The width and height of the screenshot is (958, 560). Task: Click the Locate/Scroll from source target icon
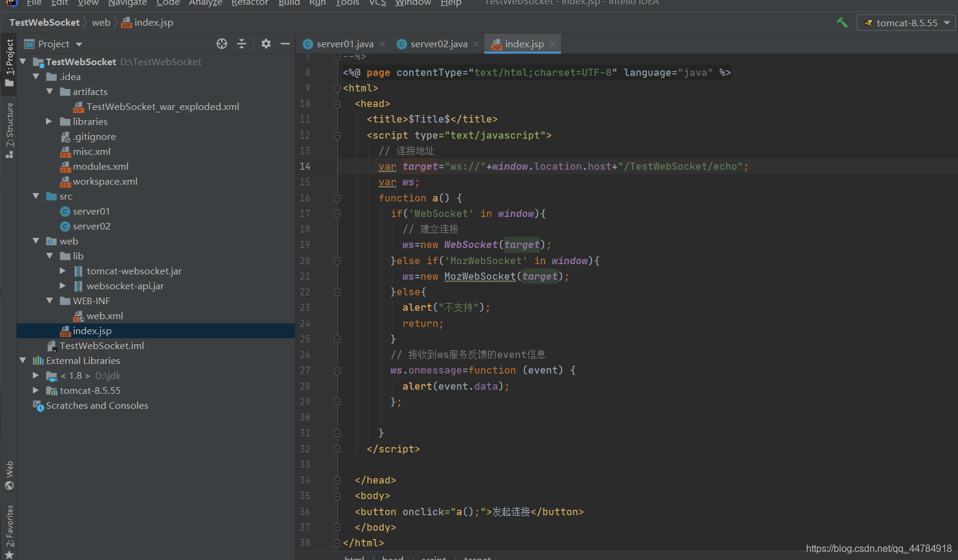222,44
